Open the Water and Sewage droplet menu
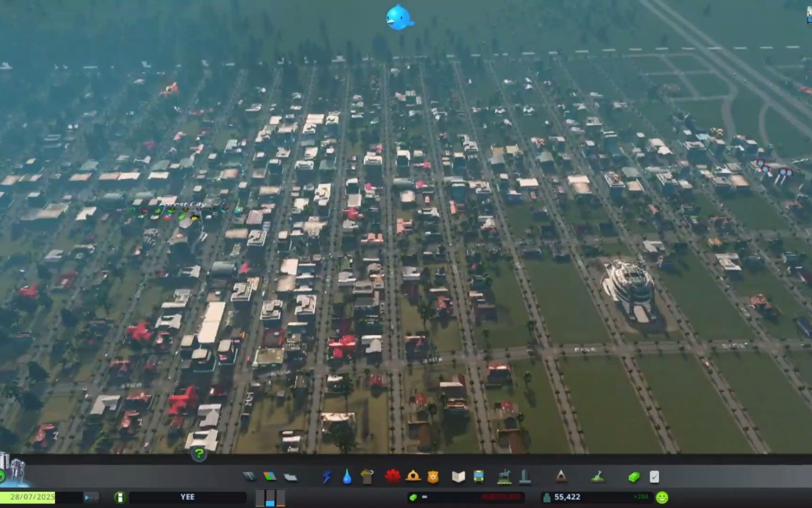Screen dimensions: 812x508 pyautogui.click(x=347, y=477)
